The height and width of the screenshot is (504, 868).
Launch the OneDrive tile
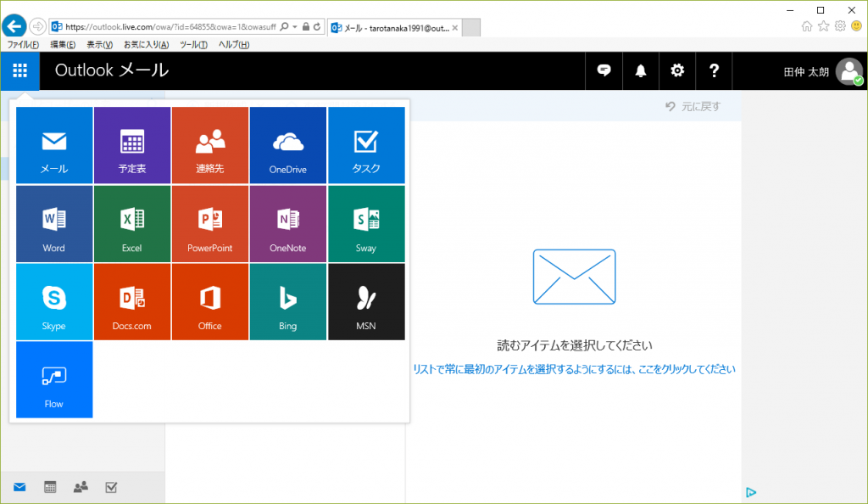288,145
